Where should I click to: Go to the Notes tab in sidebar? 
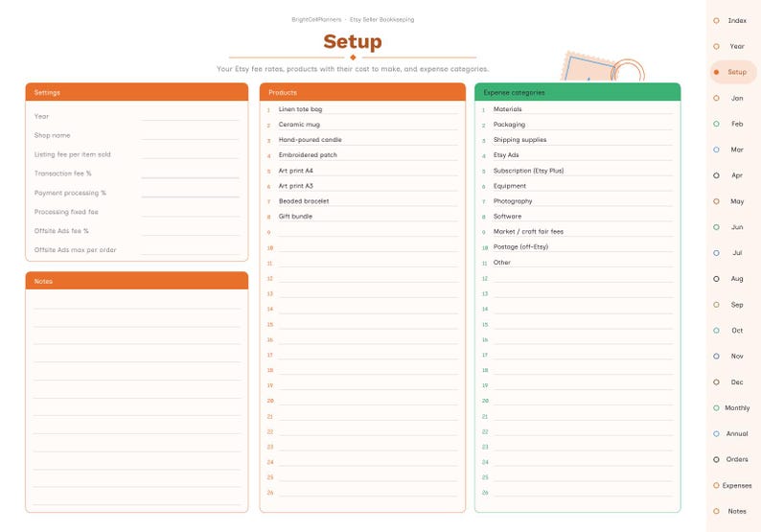(733, 511)
